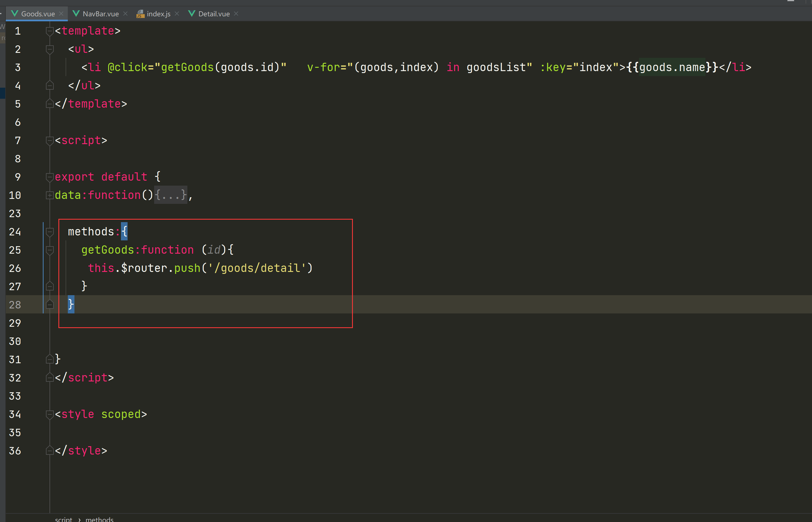This screenshot has height=522, width=812.
Task: Close the NavBar.vue tab
Action: (x=125, y=14)
